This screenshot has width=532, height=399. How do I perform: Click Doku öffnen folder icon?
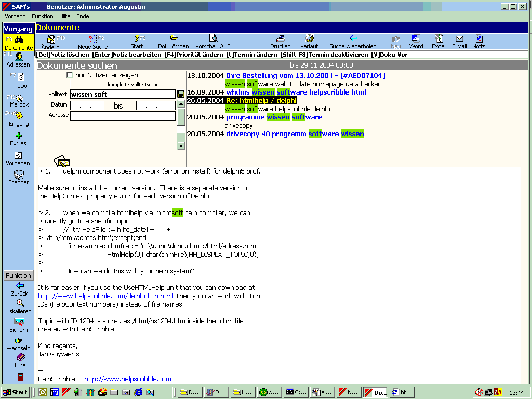click(174, 42)
